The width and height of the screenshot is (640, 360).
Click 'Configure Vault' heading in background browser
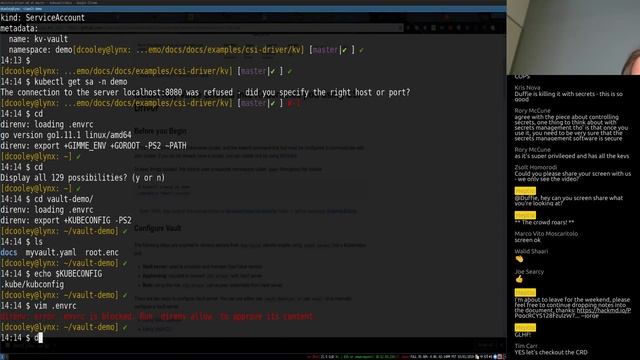tap(157, 228)
